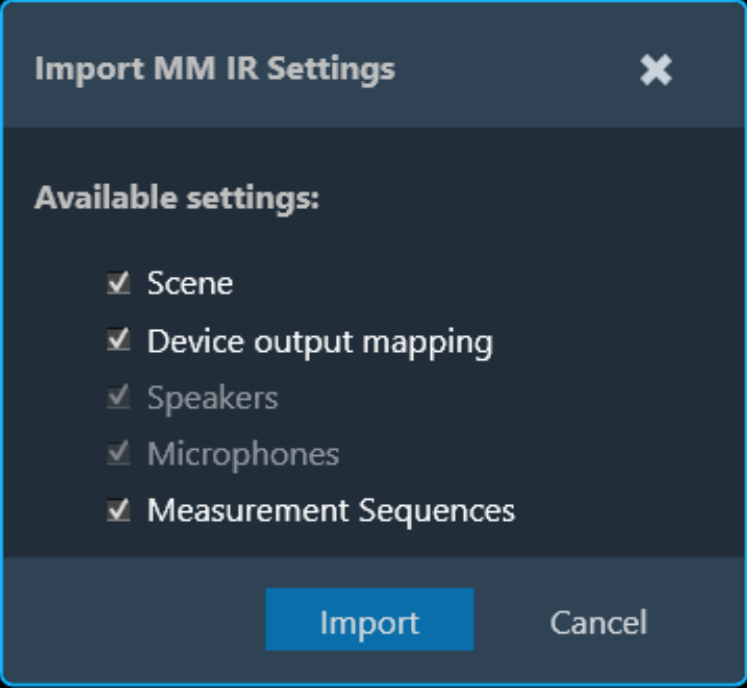Untick the Measurement Sequences checkbox

click(119, 510)
